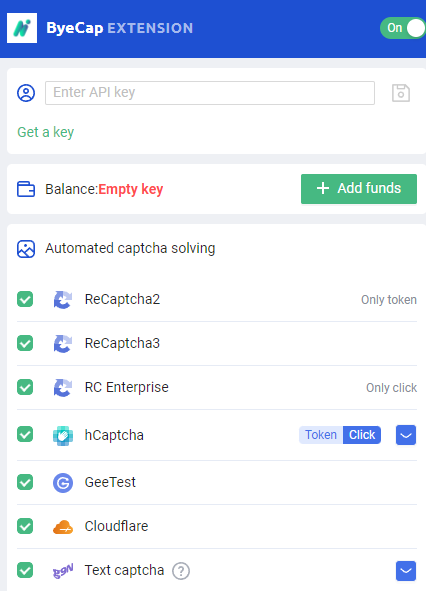Image resolution: width=426 pixels, height=591 pixels.
Task: Click the ReCaptcha3 label text
Action: [122, 344]
